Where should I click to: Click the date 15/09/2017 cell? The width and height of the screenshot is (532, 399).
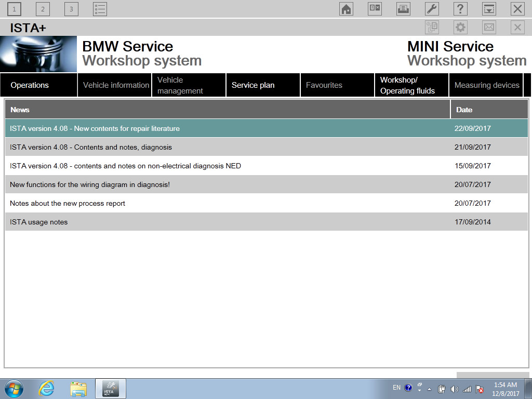[x=473, y=166]
